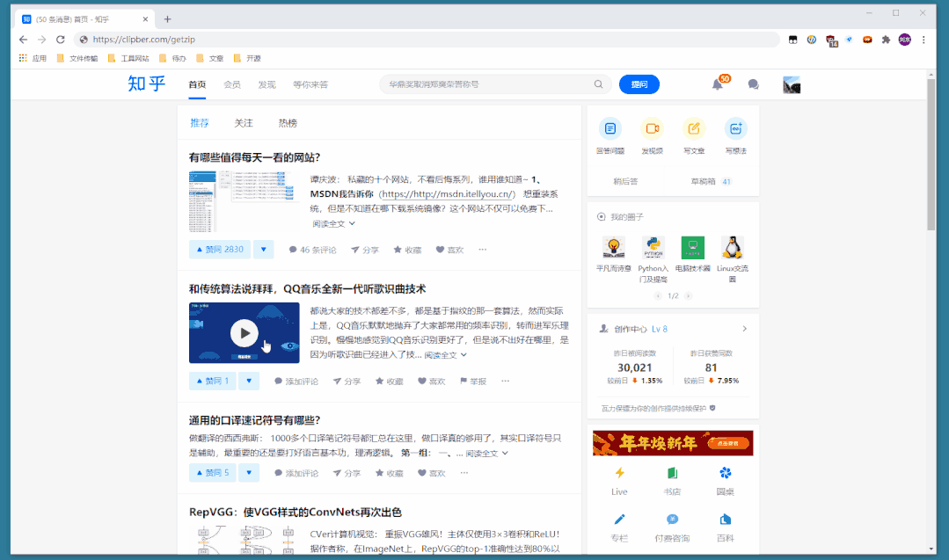Screen dimensions: 949x560
Task: Open the 书店 bookstore icon
Action: (x=672, y=473)
